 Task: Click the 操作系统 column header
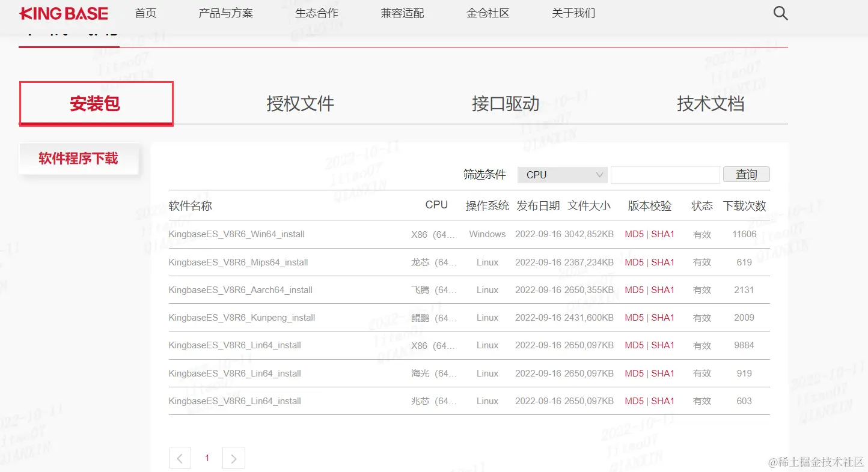(x=487, y=206)
